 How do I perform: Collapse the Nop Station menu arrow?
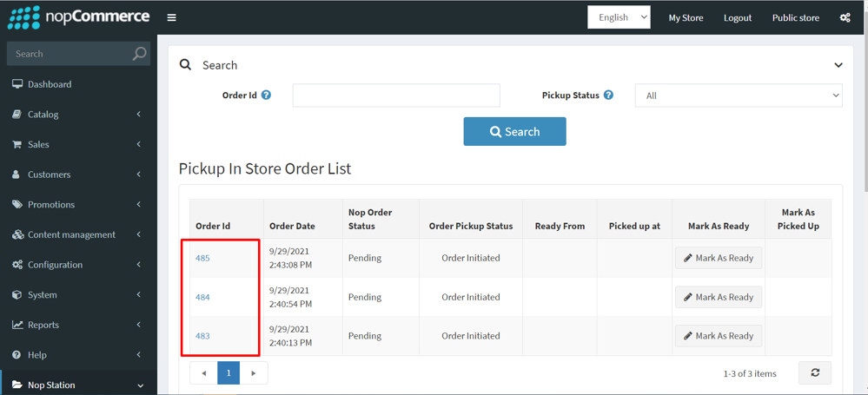pos(140,385)
